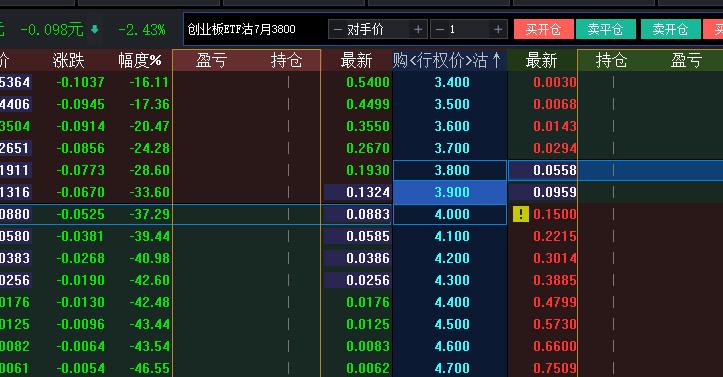Click put latest price 0.1500

555,214
